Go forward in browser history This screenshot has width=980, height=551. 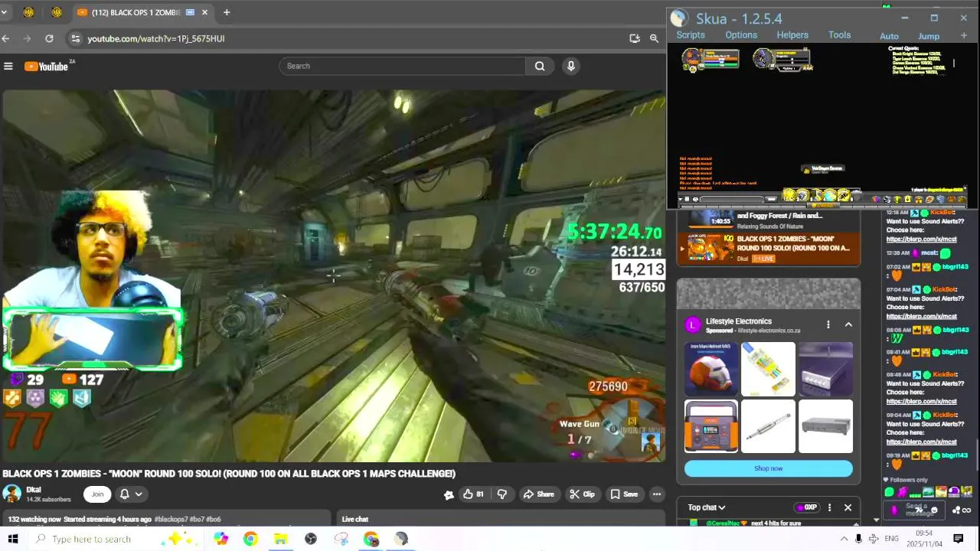(x=28, y=38)
